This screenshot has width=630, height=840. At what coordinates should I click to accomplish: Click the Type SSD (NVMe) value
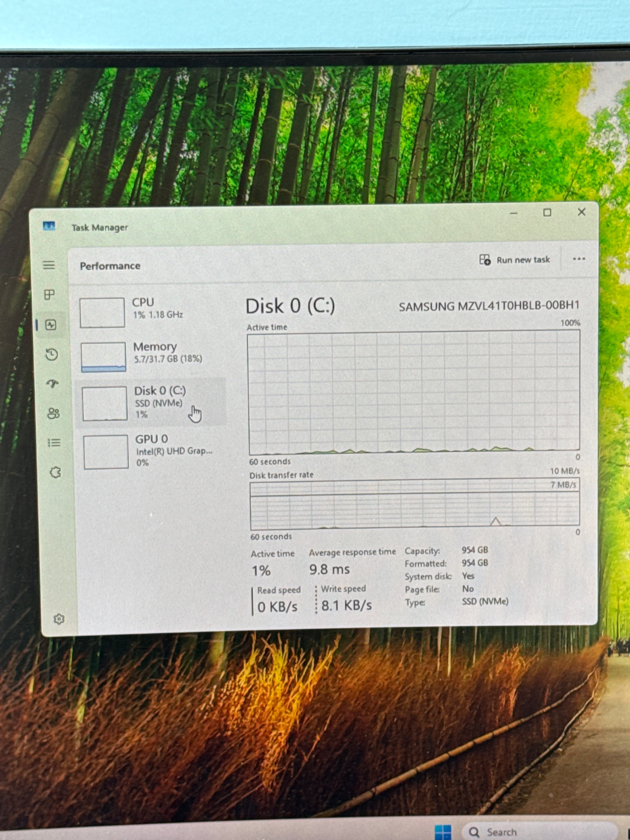[485, 601]
